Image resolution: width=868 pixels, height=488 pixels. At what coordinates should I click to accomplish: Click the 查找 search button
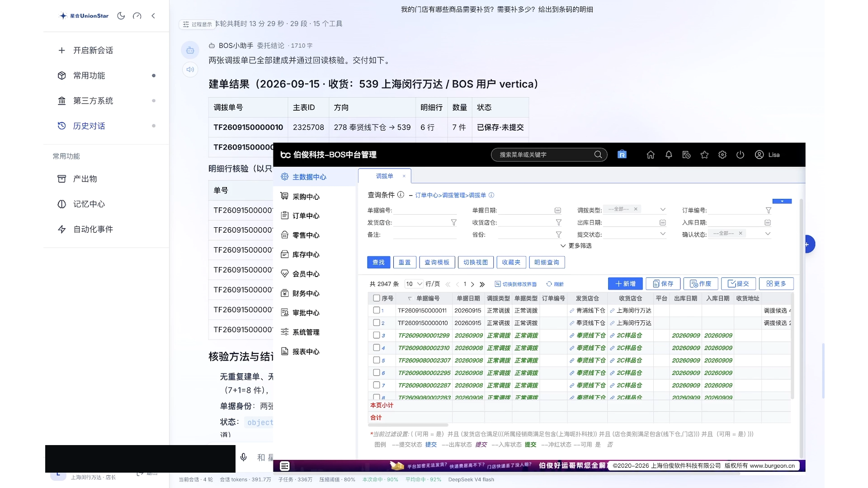pyautogui.click(x=378, y=262)
